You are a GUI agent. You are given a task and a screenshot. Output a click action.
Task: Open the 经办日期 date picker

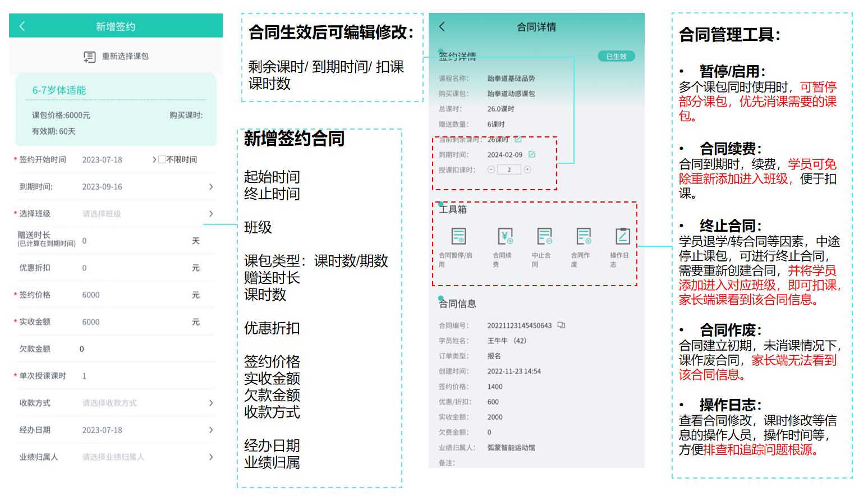[146, 430]
